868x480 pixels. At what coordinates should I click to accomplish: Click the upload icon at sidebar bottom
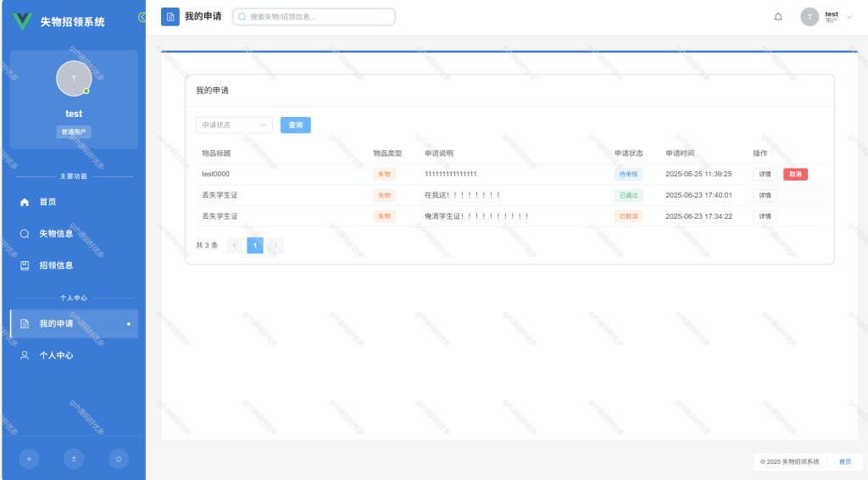(x=74, y=459)
